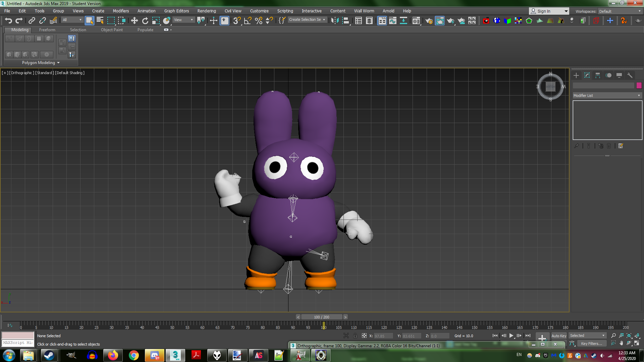This screenshot has width=644, height=362.
Task: Activate the Select and Move tool
Action: tap(135, 21)
